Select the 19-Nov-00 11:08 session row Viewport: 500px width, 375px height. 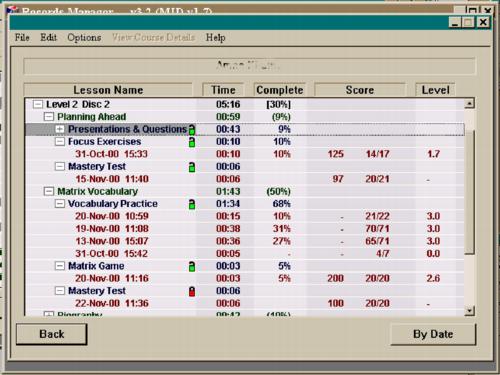(x=244, y=229)
